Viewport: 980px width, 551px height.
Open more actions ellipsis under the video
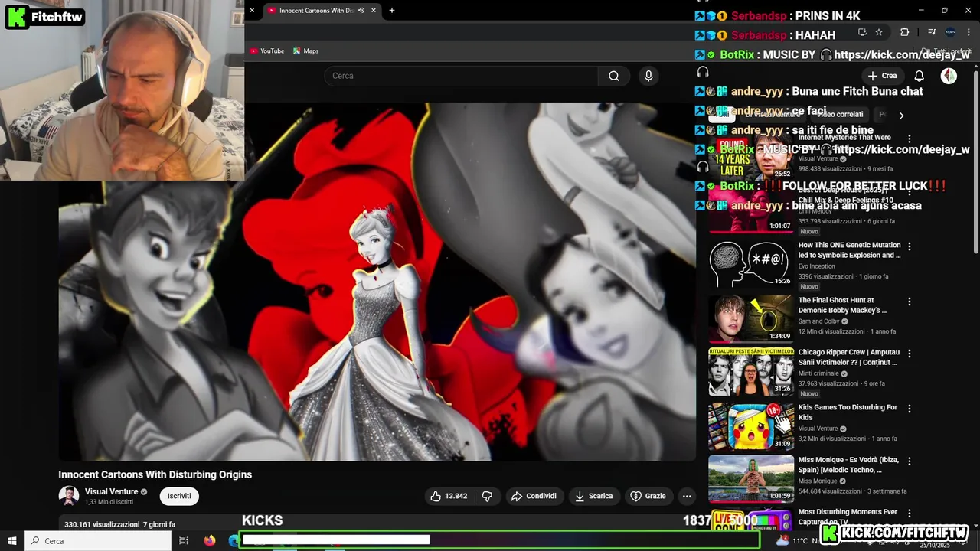(687, 496)
